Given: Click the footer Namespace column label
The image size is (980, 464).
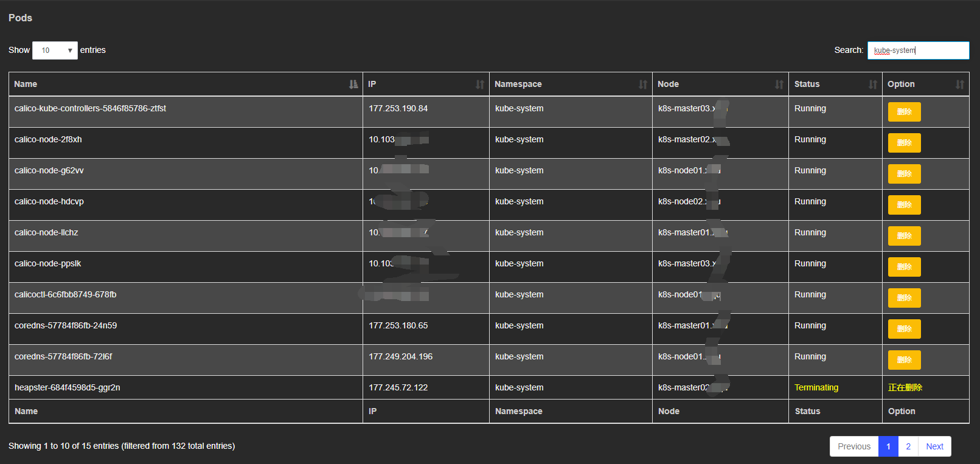Looking at the screenshot, I should (x=518, y=411).
